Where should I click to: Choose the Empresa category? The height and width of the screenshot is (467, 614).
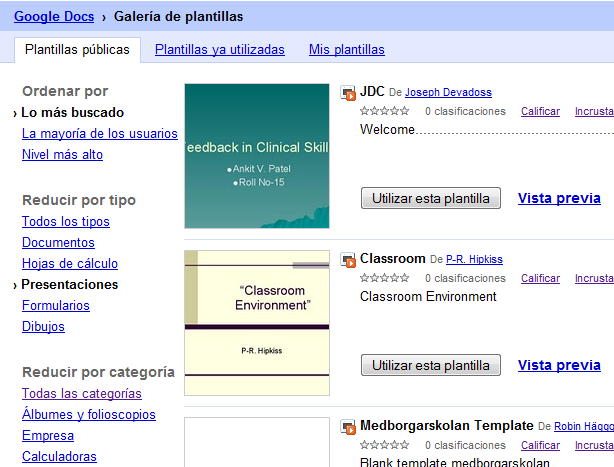pos(48,436)
